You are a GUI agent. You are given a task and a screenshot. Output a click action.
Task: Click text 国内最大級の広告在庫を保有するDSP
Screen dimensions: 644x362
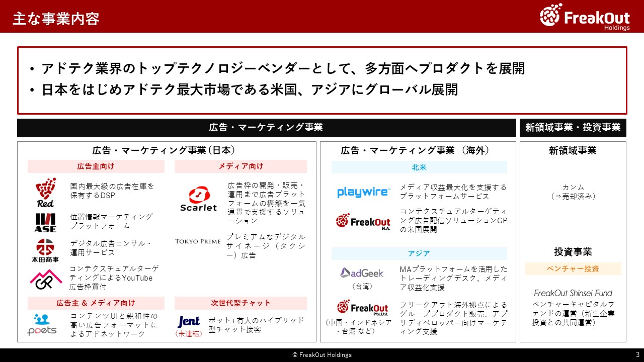pos(112,191)
